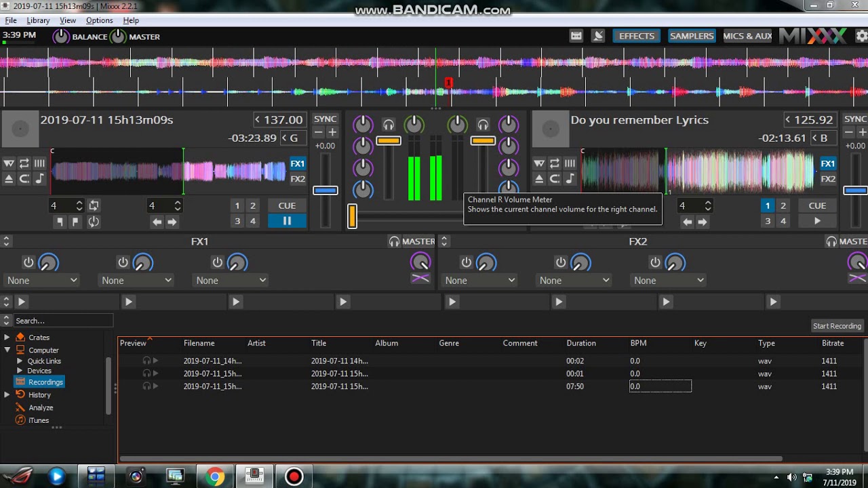Screen dimensions: 868x488
Task: Toggle FX1 assignment on left deck
Action: pos(298,163)
